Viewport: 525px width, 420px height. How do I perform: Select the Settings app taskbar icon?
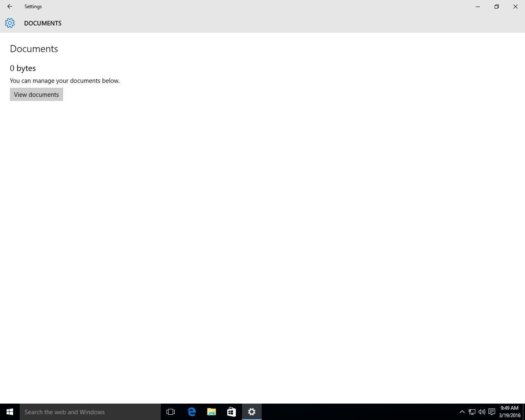click(252, 412)
